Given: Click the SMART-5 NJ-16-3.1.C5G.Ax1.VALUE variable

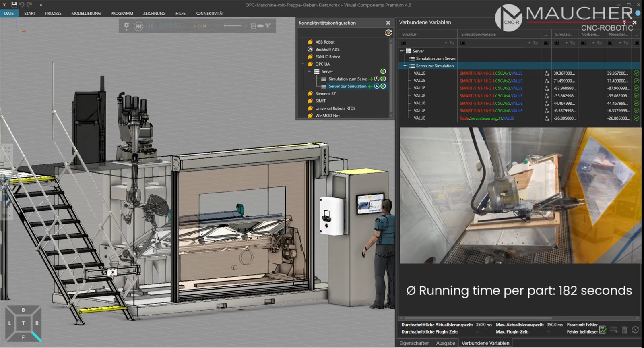Looking at the screenshot, I should [491, 73].
